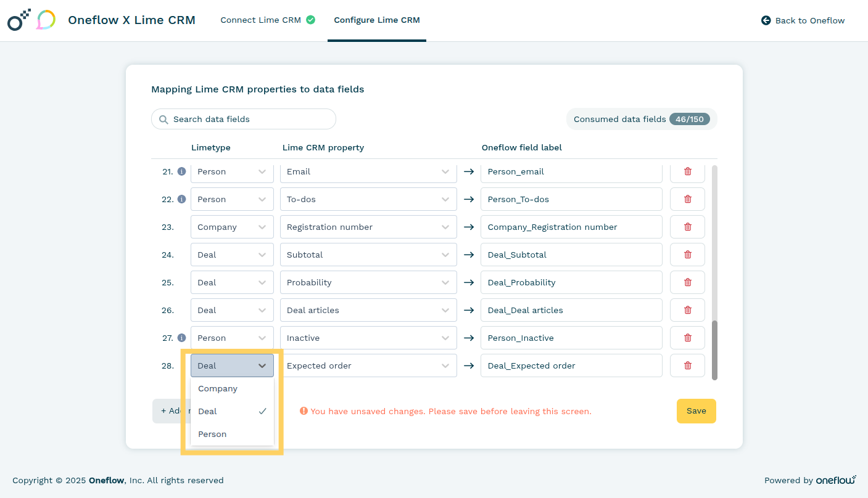Select Company from the Limetype list

click(x=218, y=389)
